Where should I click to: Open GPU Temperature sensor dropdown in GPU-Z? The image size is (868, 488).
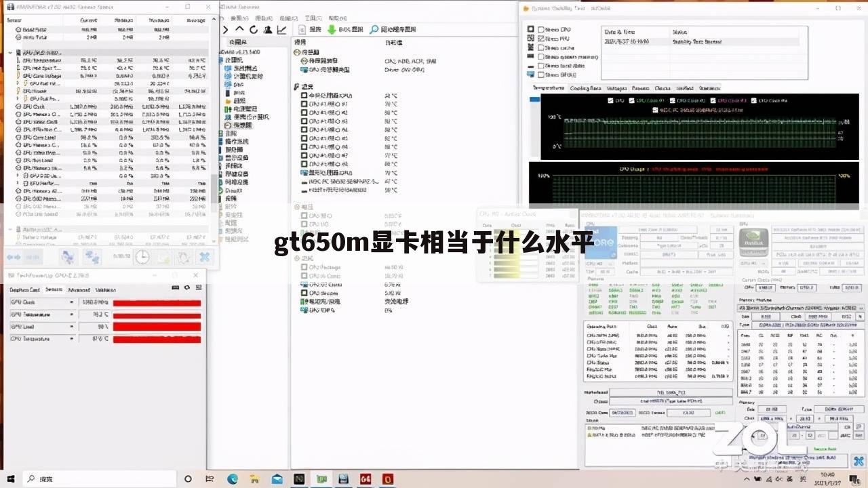pos(72,314)
